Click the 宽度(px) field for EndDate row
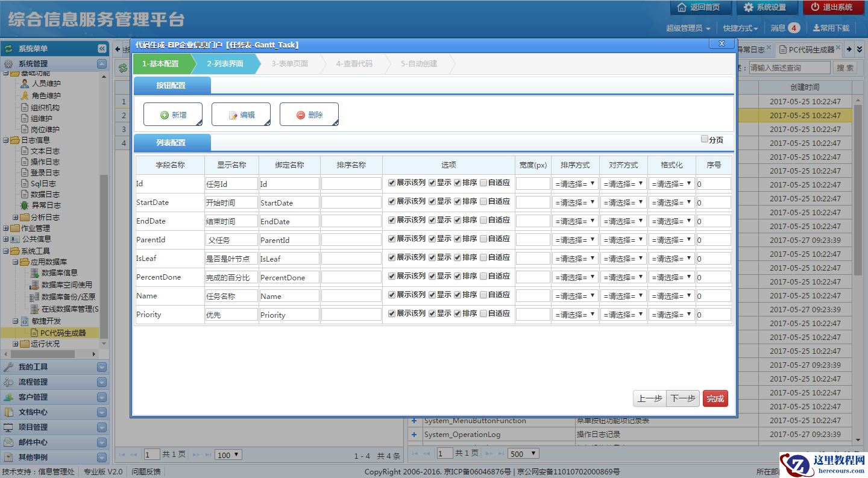Screen dimensions: 868x478 coord(533,221)
